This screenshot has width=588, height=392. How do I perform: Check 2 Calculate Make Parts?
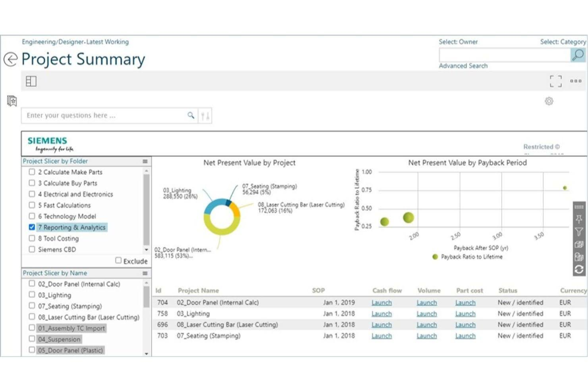point(32,172)
